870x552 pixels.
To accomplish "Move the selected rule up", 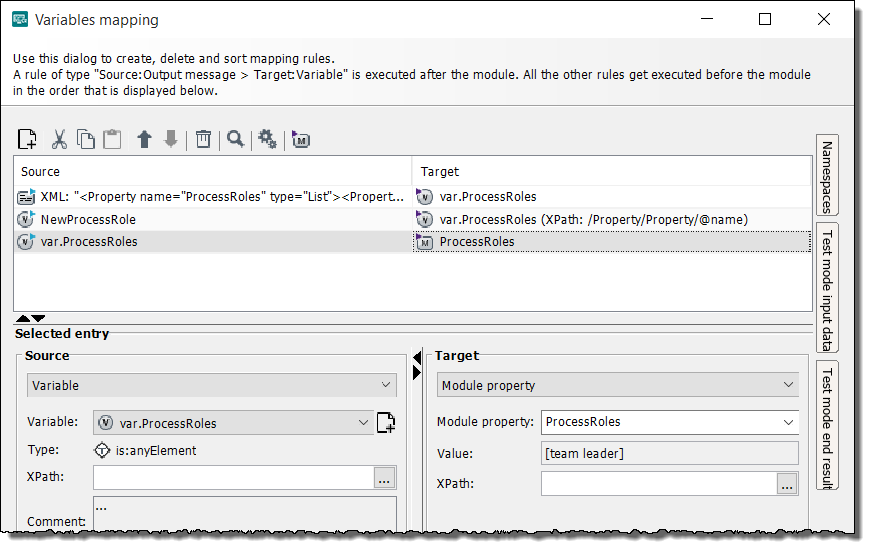I will [x=144, y=139].
